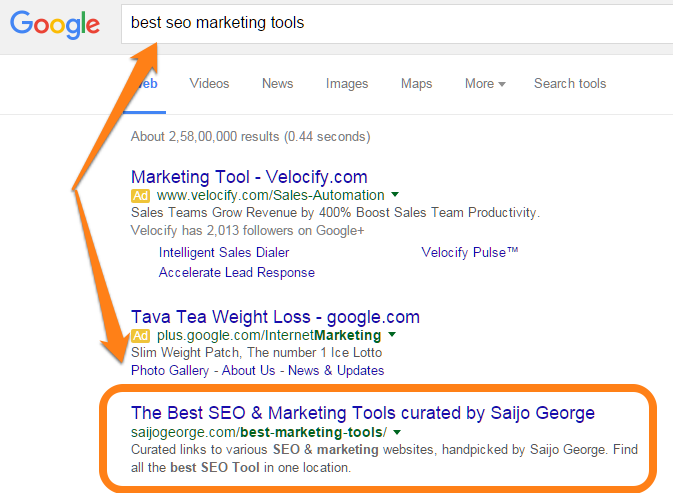This screenshot has height=493, width=673.
Task: Open Search tools options
Action: 570,84
